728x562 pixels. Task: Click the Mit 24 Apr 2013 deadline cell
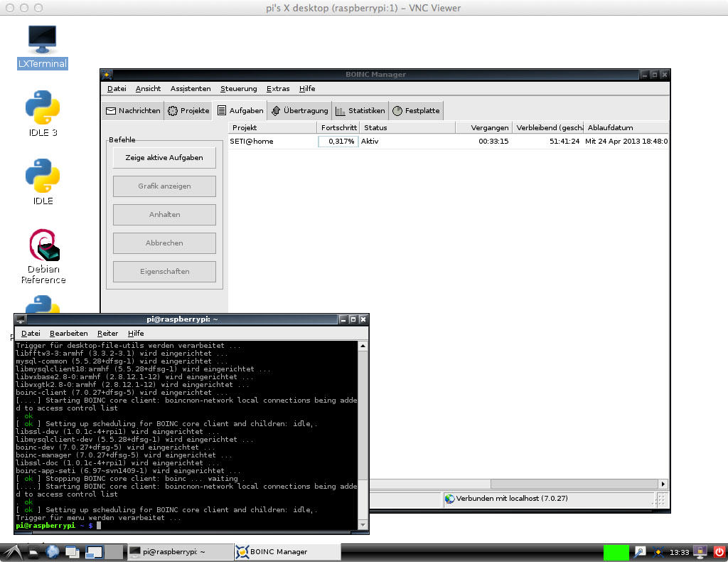tap(626, 141)
